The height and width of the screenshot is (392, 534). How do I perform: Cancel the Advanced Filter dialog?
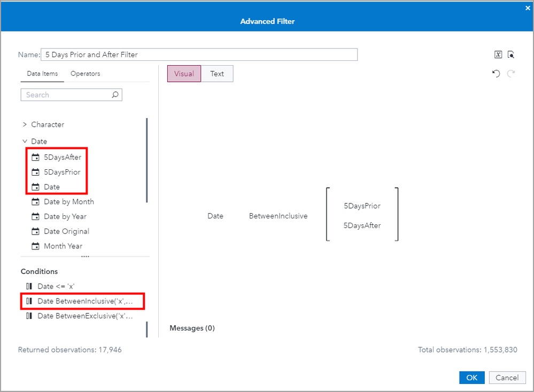(507, 378)
